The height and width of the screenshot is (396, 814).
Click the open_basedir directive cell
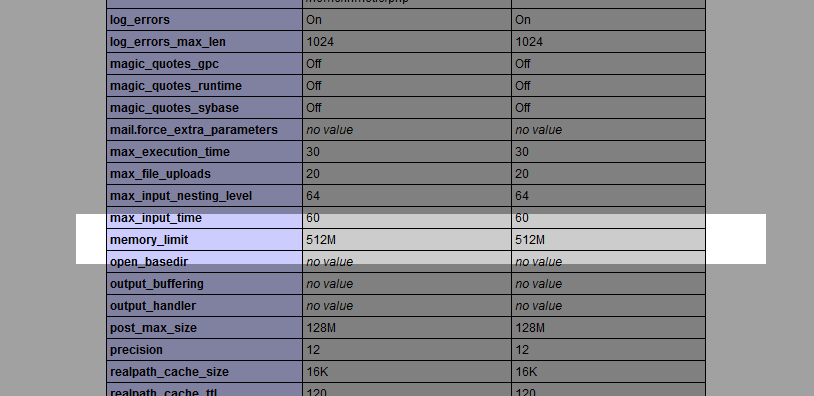coord(205,262)
